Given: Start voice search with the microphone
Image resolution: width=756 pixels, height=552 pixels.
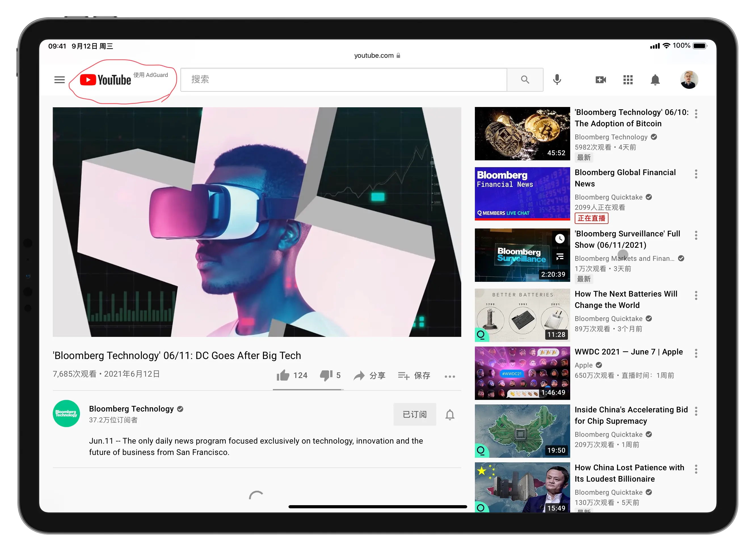Looking at the screenshot, I should [557, 79].
